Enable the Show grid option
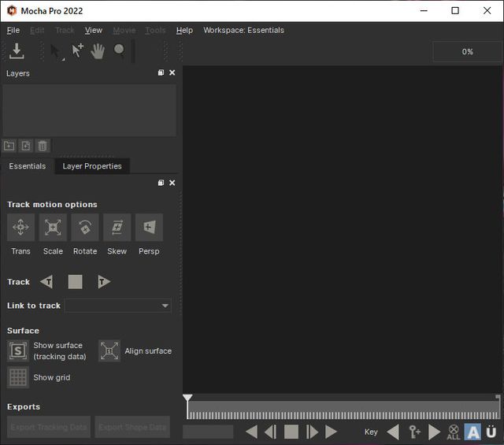 click(x=18, y=377)
